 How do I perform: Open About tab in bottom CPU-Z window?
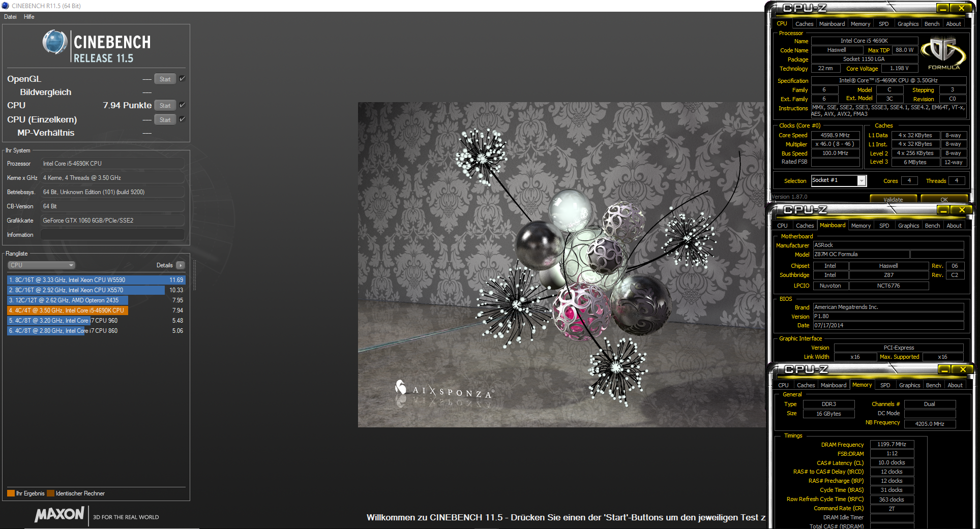click(x=955, y=385)
